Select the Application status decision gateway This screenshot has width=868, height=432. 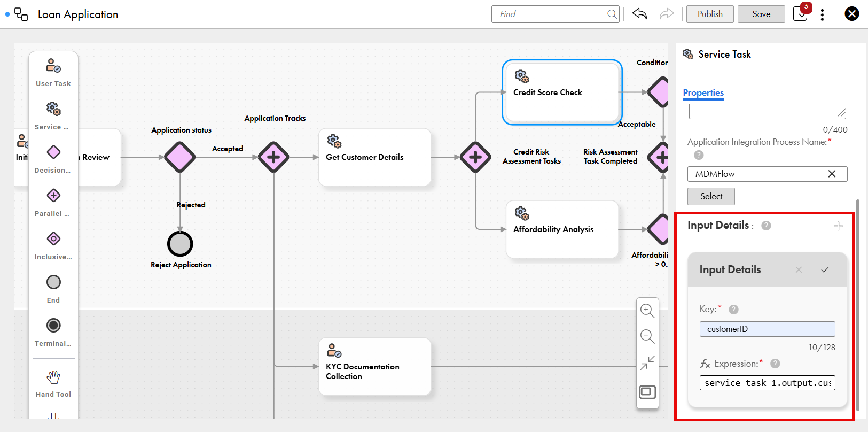[x=180, y=157]
